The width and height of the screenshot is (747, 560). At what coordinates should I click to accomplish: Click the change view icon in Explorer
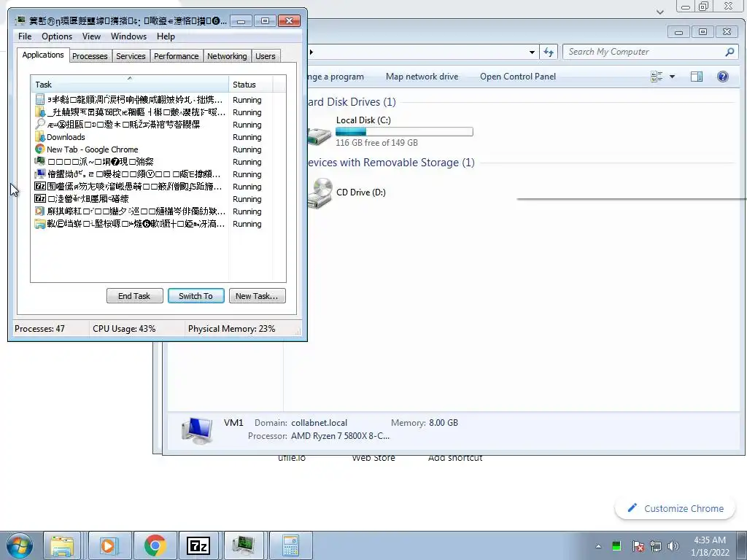(657, 77)
